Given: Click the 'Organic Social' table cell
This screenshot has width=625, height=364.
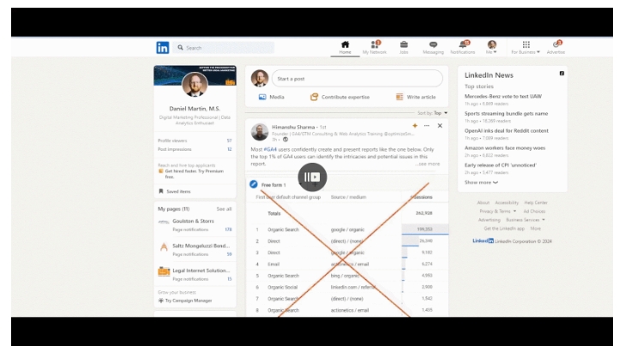Looking at the screenshot, I should pos(282,287).
